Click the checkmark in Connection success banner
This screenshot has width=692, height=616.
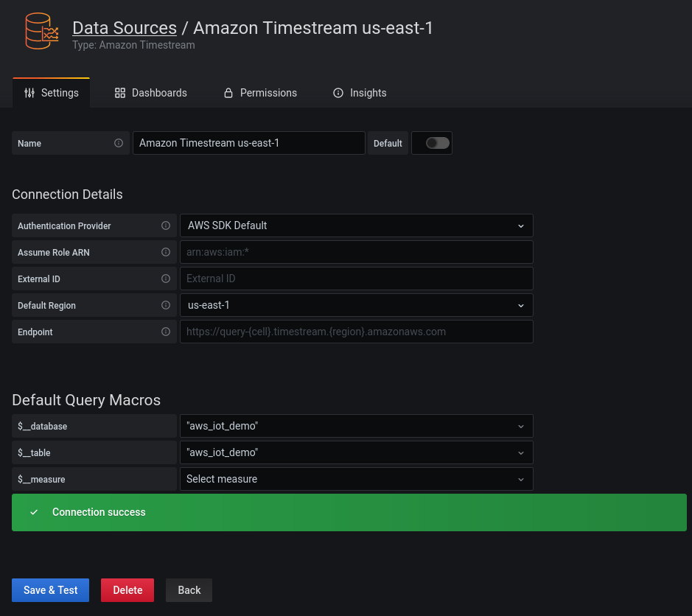click(34, 511)
